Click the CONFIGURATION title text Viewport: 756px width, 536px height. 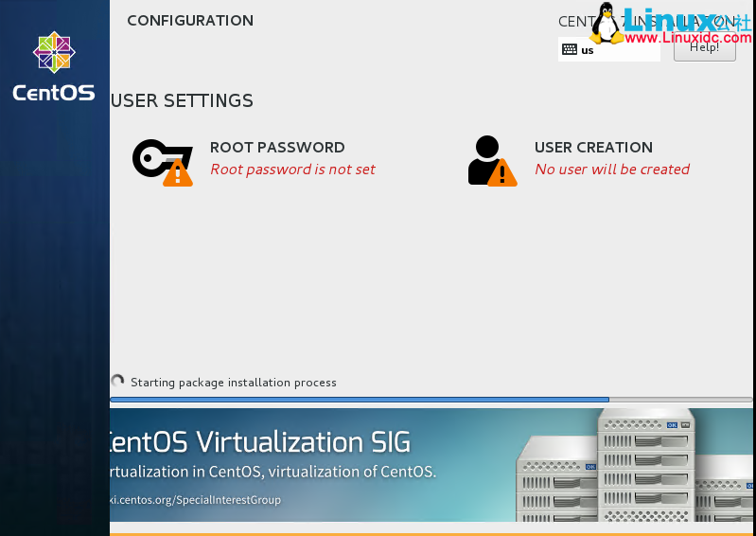coord(190,21)
